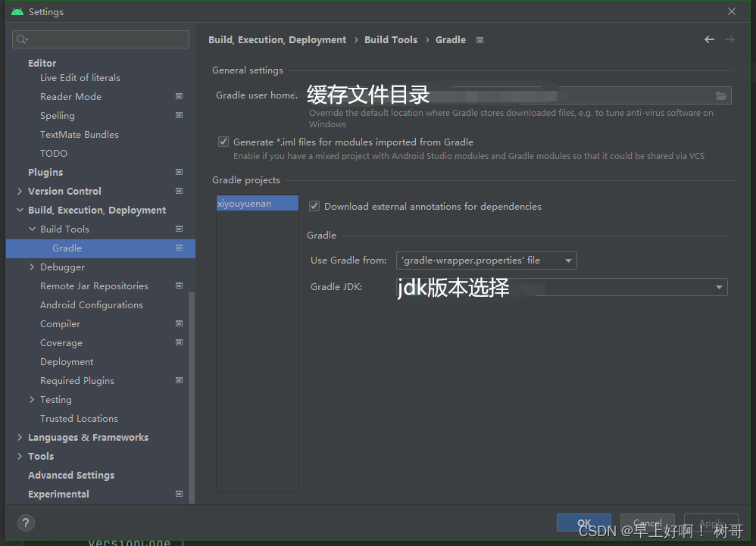The image size is (756, 546).
Task: Open the Use Gradle from dropdown
Action: click(486, 261)
